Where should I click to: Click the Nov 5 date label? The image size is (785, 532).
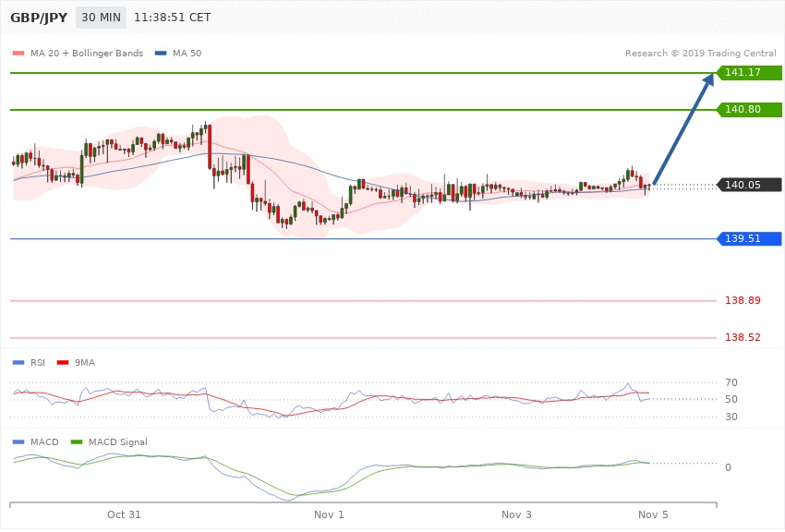653,514
